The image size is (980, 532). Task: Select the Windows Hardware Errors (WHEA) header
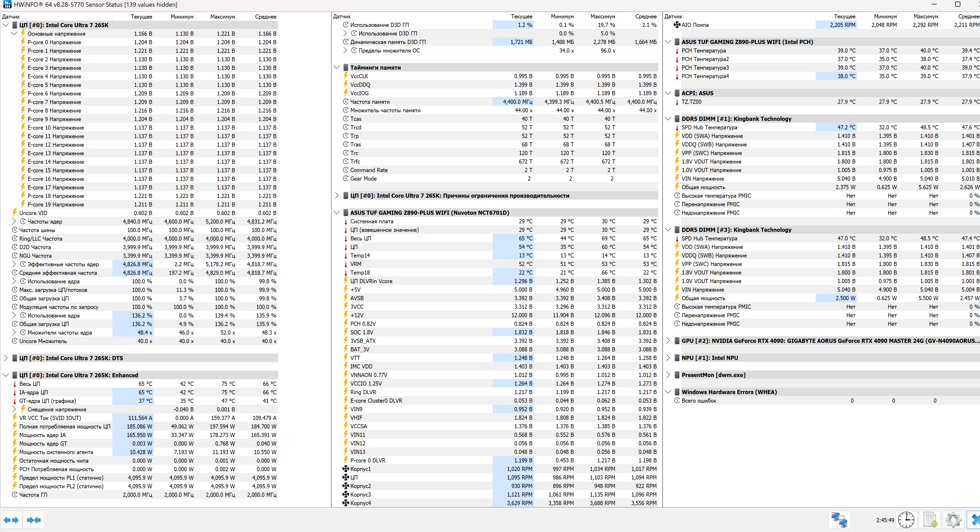pyautogui.click(x=729, y=392)
